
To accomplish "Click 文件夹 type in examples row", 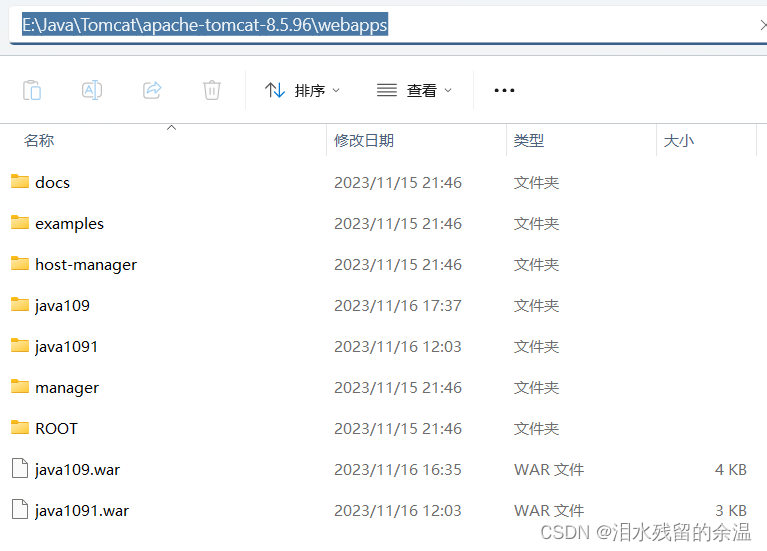I will click(x=536, y=224).
